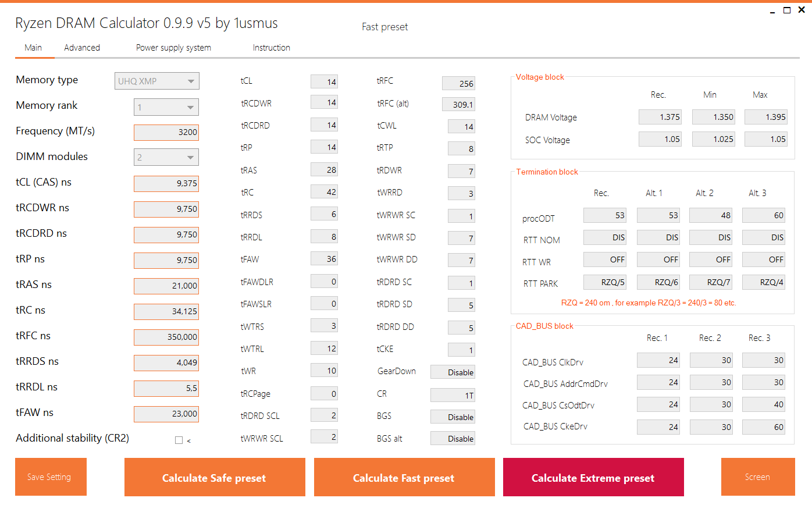Click the BGS Disable field
The width and height of the screenshot is (812, 512).
click(453, 417)
